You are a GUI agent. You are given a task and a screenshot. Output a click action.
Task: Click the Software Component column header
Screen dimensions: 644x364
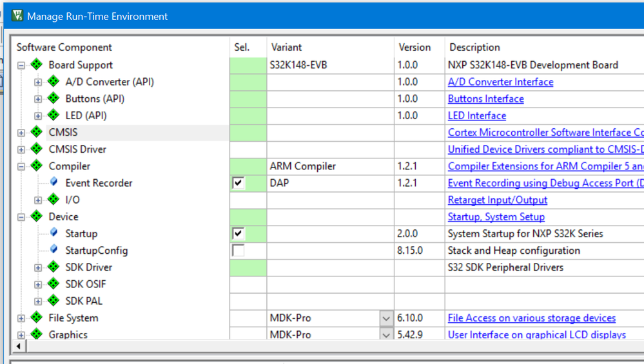point(64,47)
